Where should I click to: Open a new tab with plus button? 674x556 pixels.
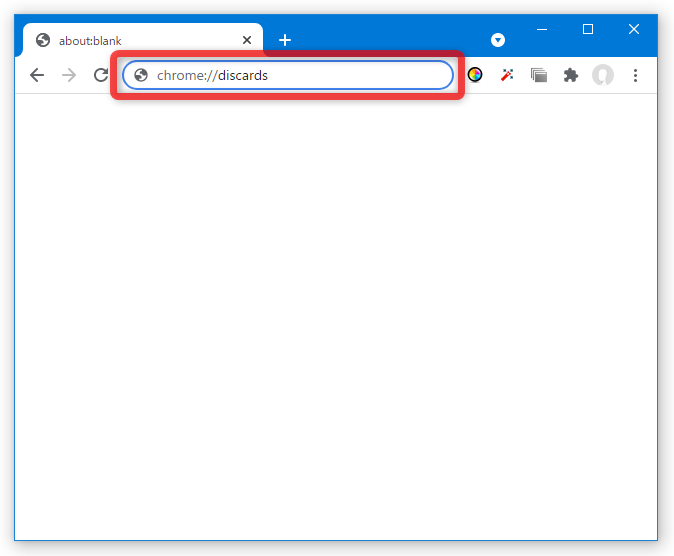[x=285, y=40]
